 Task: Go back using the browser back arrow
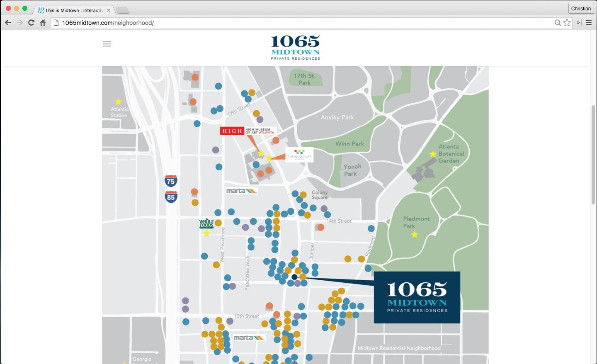click(8, 23)
